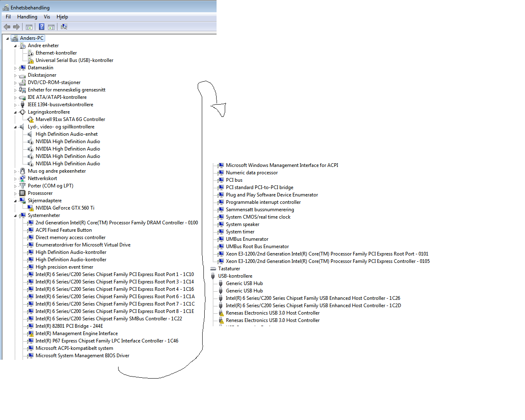
Task: Select the DRAM Controller - 0100 entry
Action: click(116, 223)
